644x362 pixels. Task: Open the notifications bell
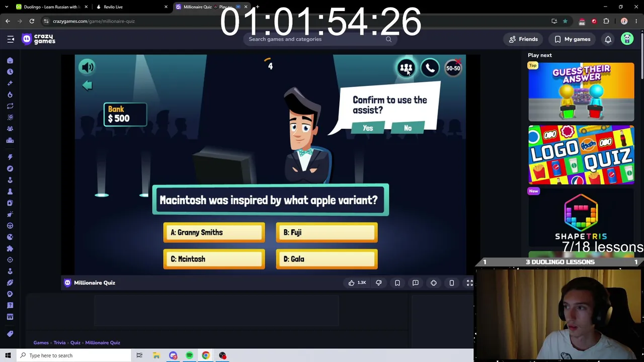608,39
